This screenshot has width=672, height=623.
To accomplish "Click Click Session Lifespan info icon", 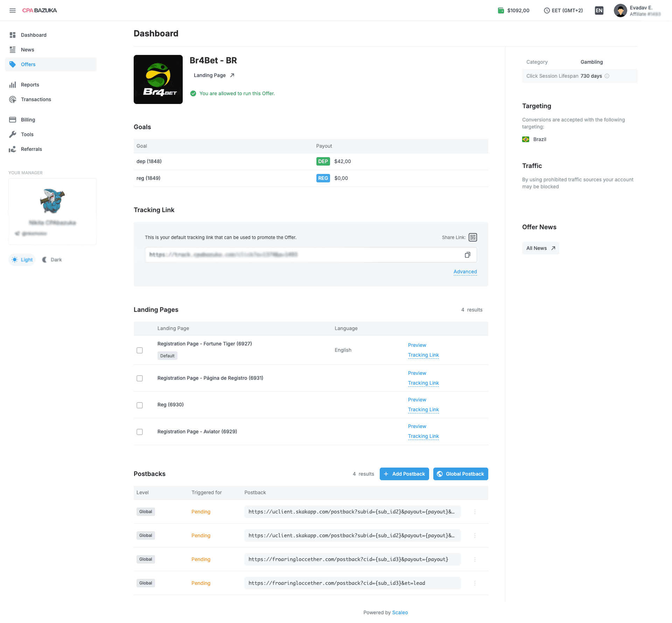I will [x=607, y=76].
